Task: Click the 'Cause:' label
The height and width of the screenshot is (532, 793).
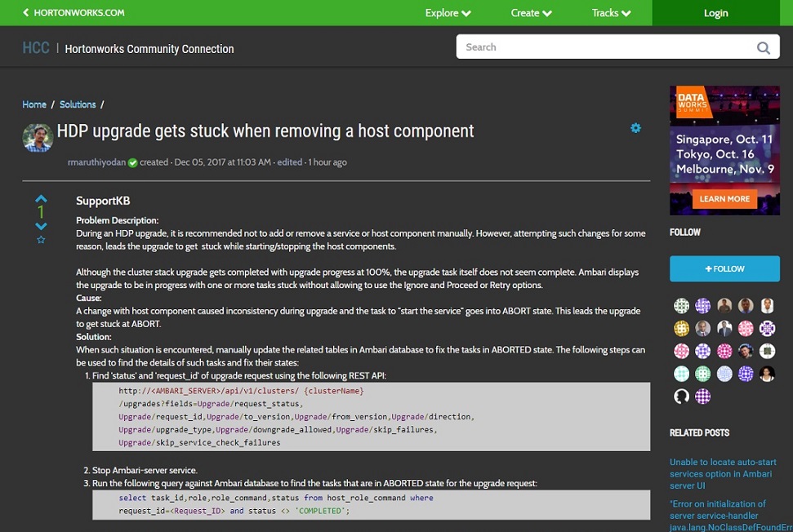Action: [88, 298]
